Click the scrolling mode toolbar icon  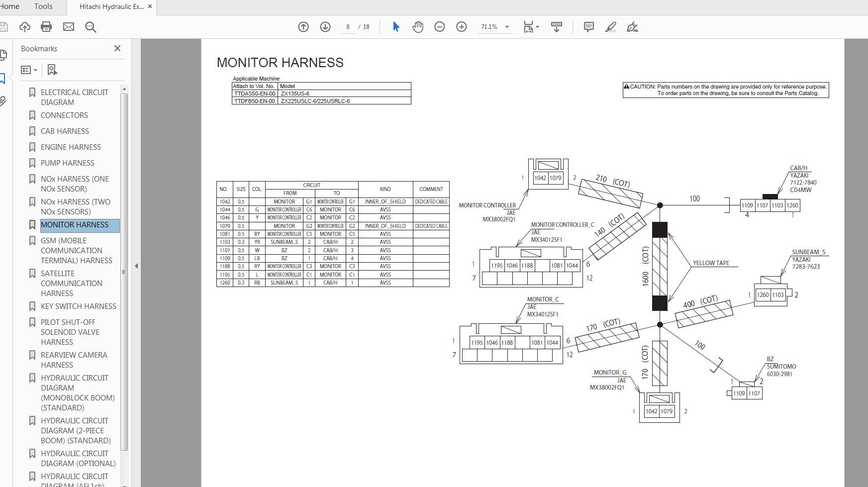(557, 27)
